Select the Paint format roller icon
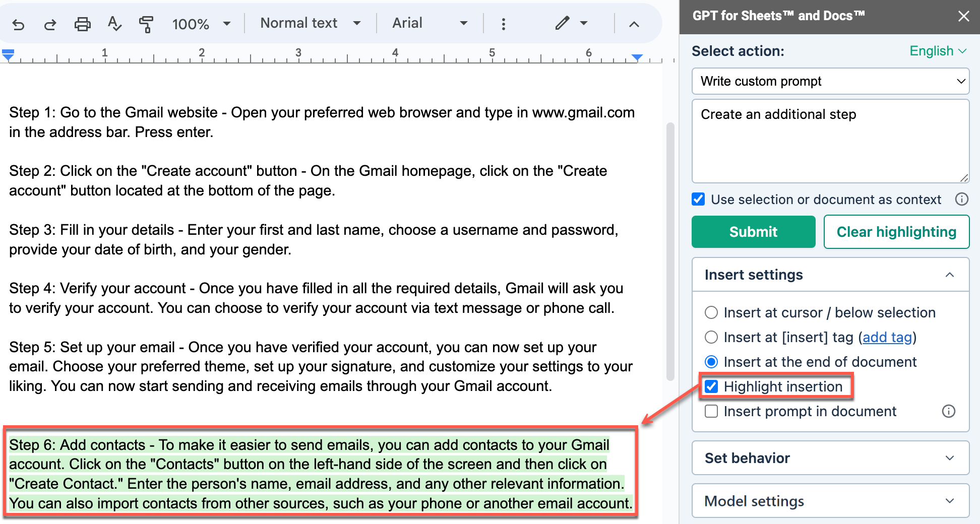The height and width of the screenshot is (524, 980). click(146, 24)
